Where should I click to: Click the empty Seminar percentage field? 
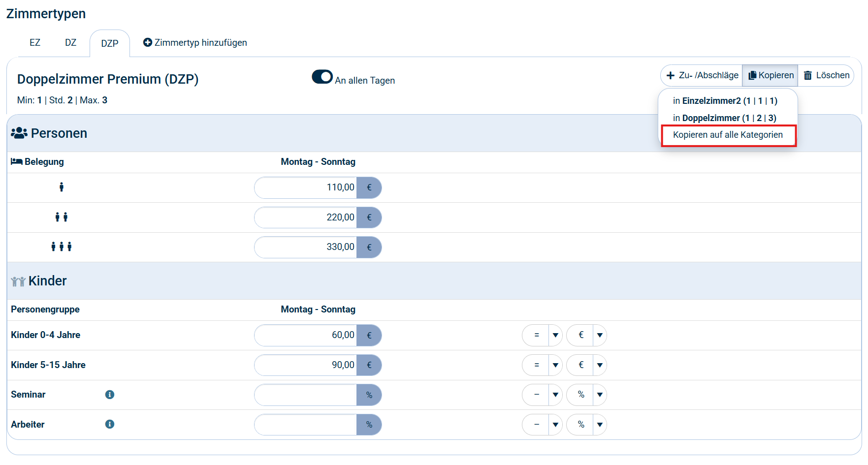[306, 395]
